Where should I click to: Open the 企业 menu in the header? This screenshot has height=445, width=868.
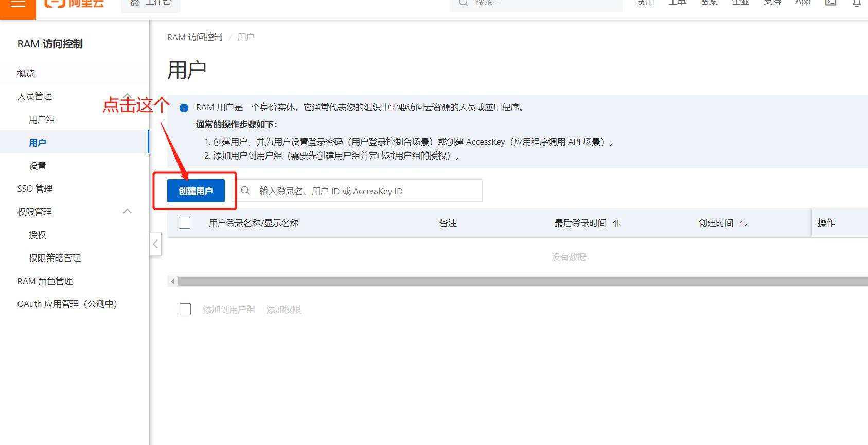(740, 3)
